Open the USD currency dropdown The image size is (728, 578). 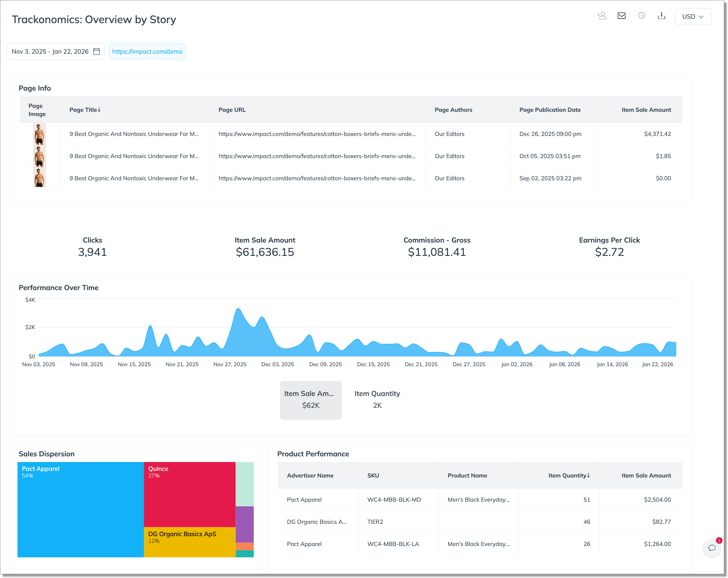[x=693, y=17]
